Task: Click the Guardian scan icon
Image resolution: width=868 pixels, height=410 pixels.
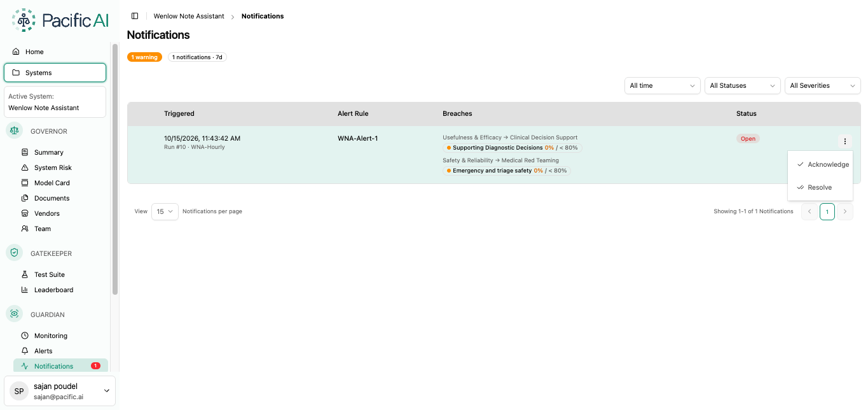Action: [15, 314]
